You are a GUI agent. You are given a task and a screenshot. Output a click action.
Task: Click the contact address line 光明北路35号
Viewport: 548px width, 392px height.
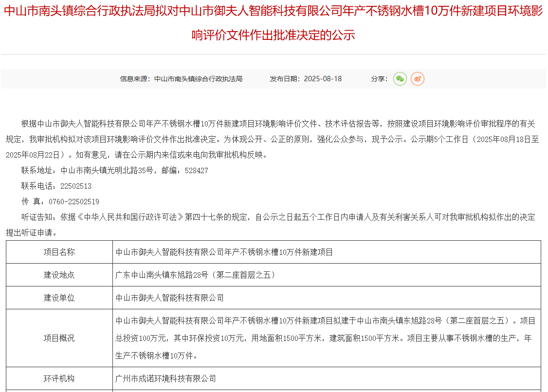[x=114, y=171]
